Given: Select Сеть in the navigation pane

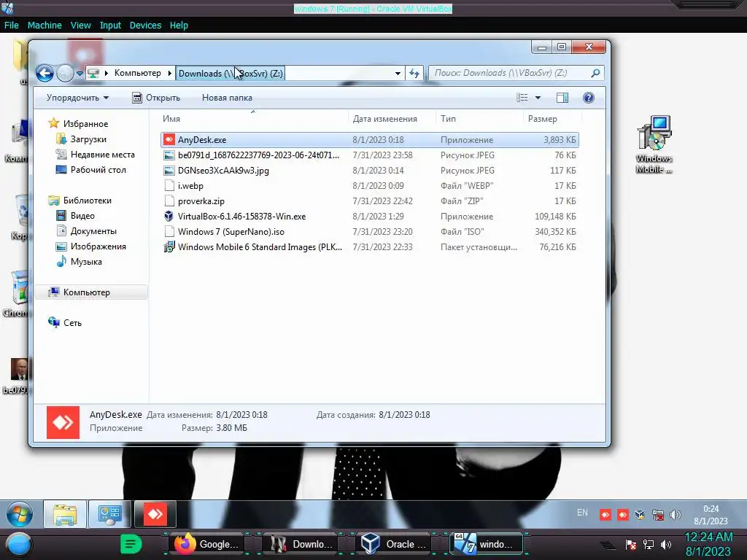Looking at the screenshot, I should [72, 323].
